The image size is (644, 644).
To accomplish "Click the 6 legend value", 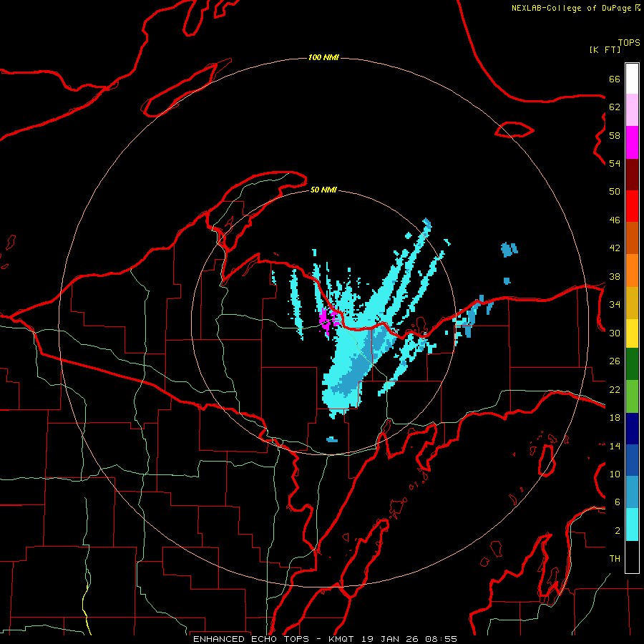I will click(617, 502).
